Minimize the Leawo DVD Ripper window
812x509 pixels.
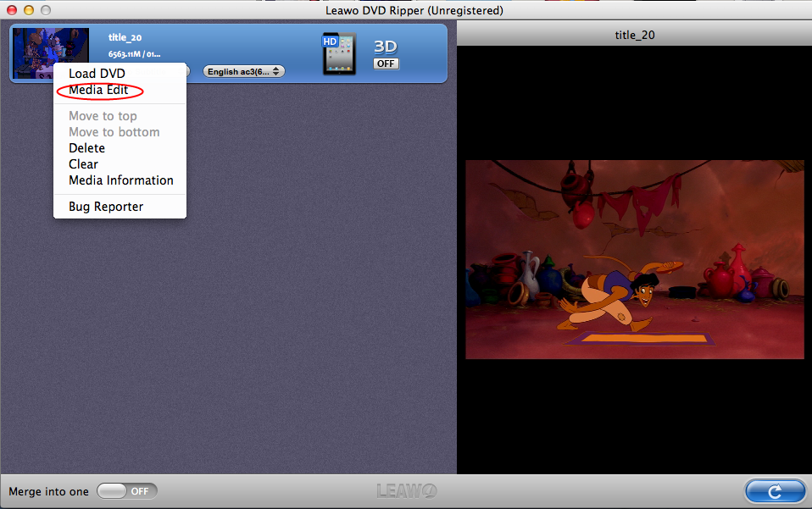click(29, 10)
